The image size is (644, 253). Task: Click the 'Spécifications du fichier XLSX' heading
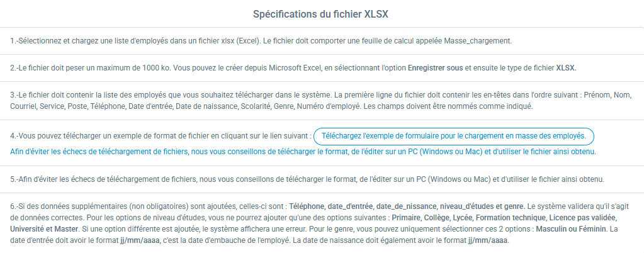[321, 14]
